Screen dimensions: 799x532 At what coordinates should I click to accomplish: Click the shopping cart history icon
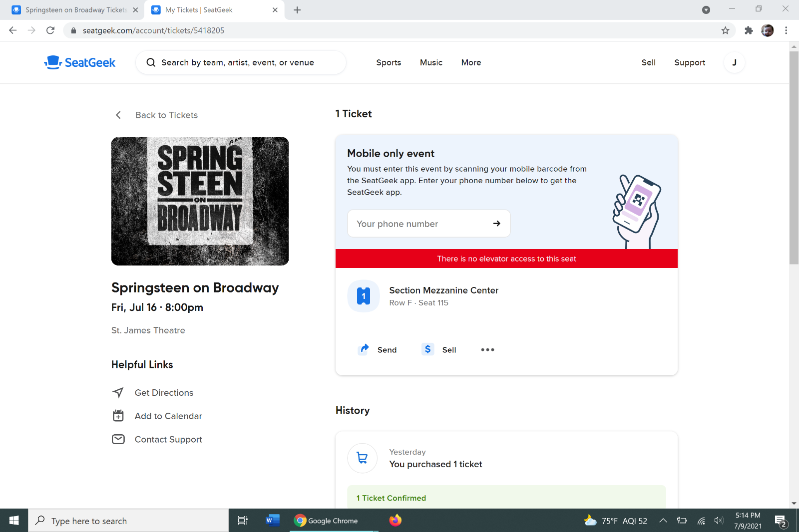[x=363, y=458]
